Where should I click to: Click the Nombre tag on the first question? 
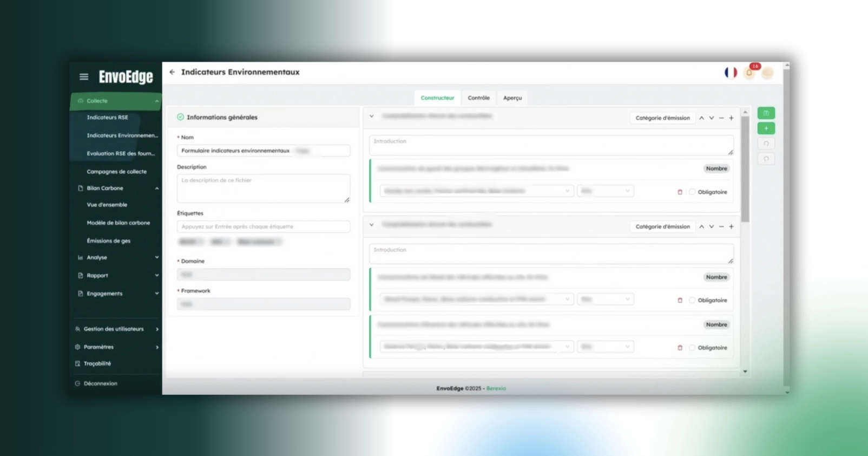pyautogui.click(x=716, y=169)
